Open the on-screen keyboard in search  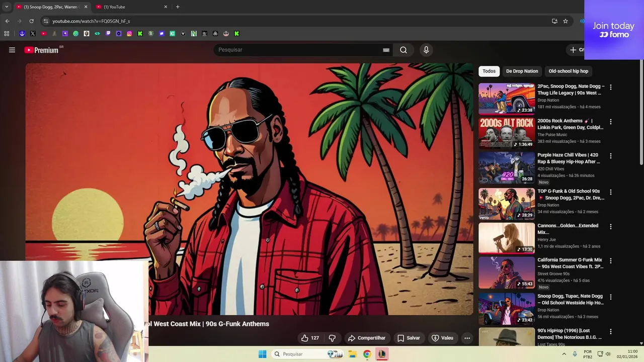click(x=386, y=50)
